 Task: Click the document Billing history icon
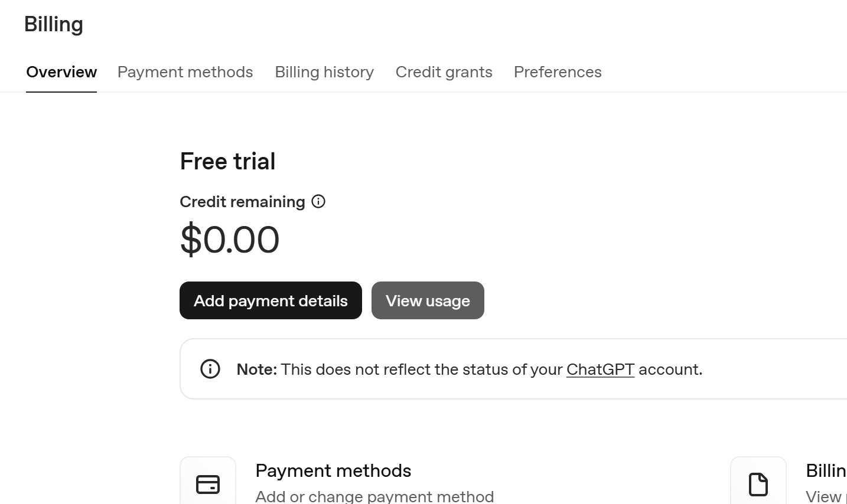pyautogui.click(x=758, y=485)
